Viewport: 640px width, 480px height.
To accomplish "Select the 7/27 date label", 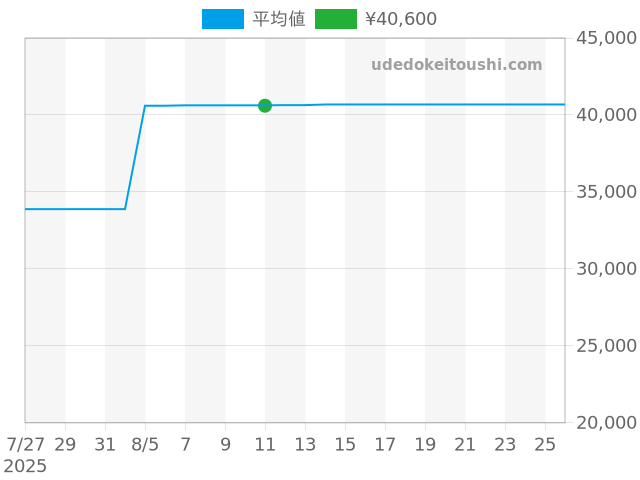I will click(x=26, y=443).
